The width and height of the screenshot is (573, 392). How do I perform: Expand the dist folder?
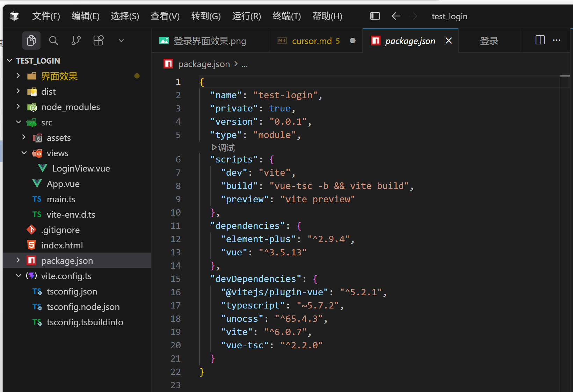(x=18, y=91)
